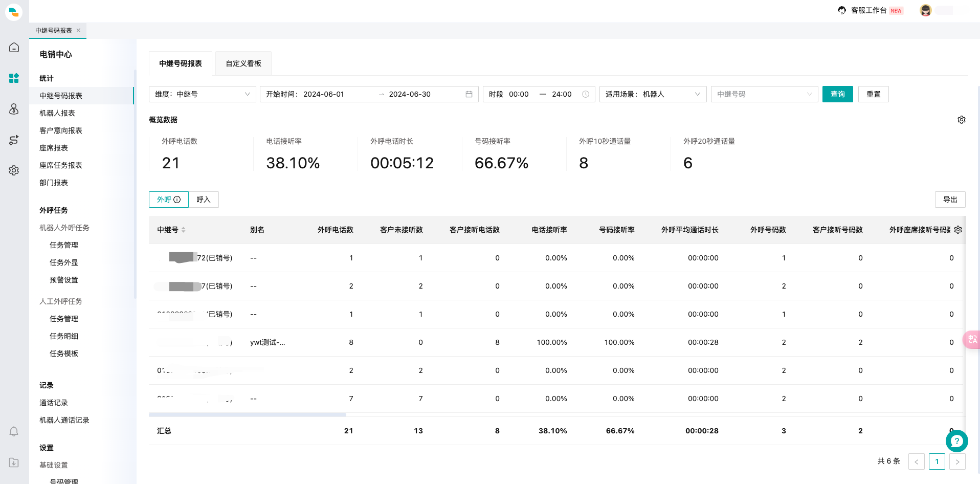980x484 pixels.
Task: Click the app logo in top-left corner
Action: click(14, 12)
